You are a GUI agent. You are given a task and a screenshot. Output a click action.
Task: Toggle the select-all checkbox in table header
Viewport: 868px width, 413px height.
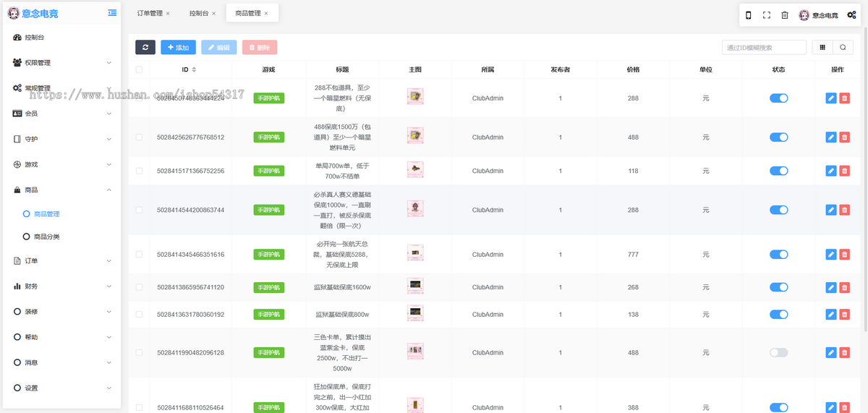139,69
